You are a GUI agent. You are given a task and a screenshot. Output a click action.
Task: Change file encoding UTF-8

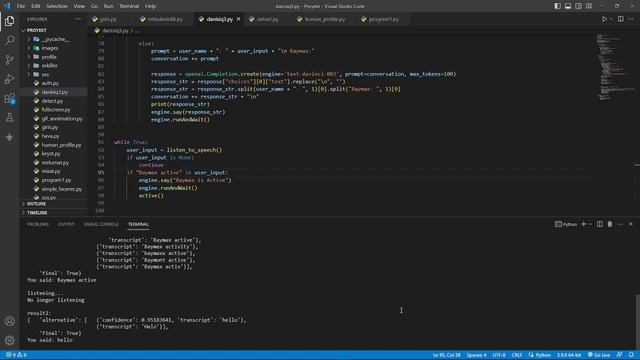(499, 355)
